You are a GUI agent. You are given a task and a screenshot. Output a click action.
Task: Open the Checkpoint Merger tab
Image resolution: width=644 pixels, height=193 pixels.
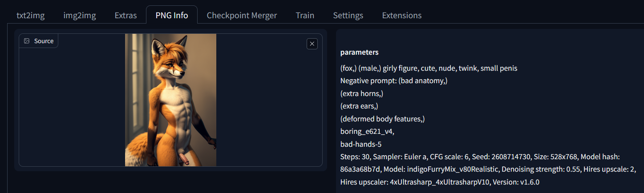pos(242,15)
